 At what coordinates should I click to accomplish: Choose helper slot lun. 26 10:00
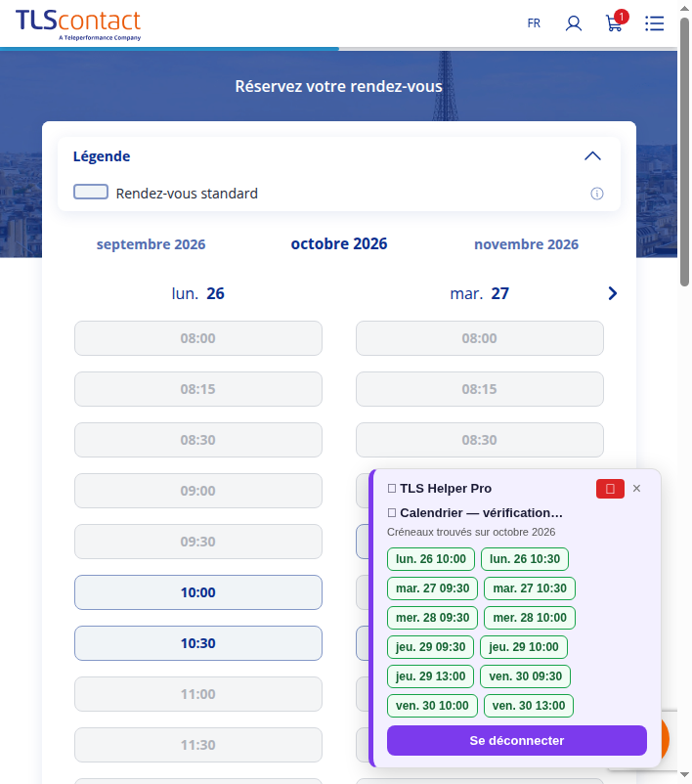click(430, 559)
